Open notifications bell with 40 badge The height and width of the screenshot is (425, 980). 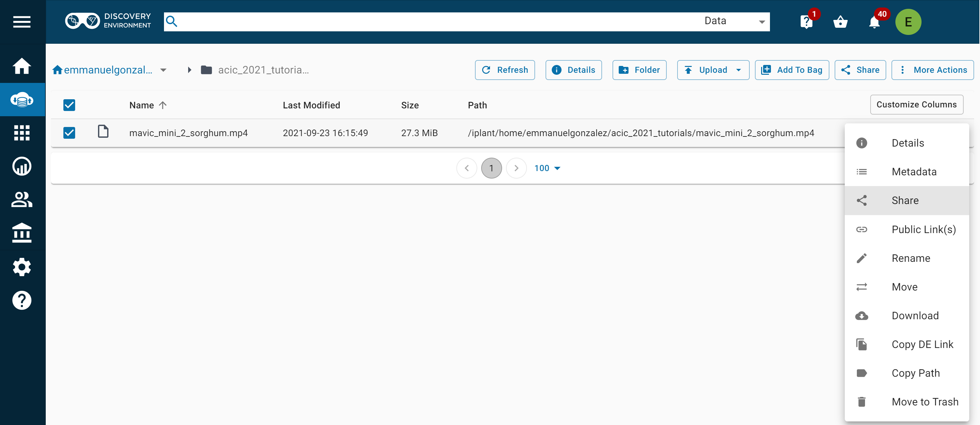click(x=874, y=23)
